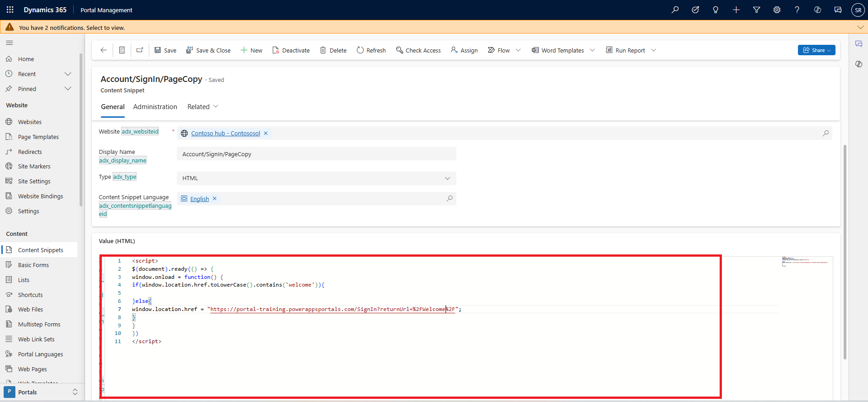Click the back arrow in command bar
This screenshot has width=868, height=402.
104,50
